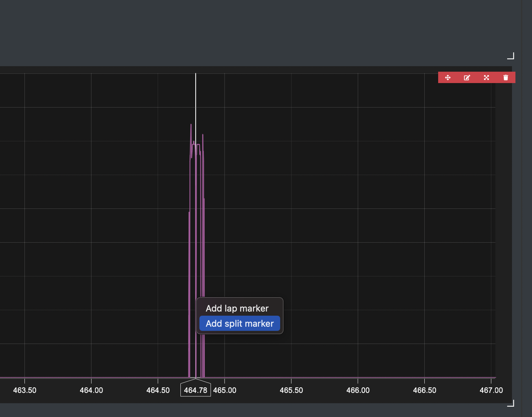Select 'Add split marker' menu entry
The width and height of the screenshot is (532, 417).
pos(240,324)
